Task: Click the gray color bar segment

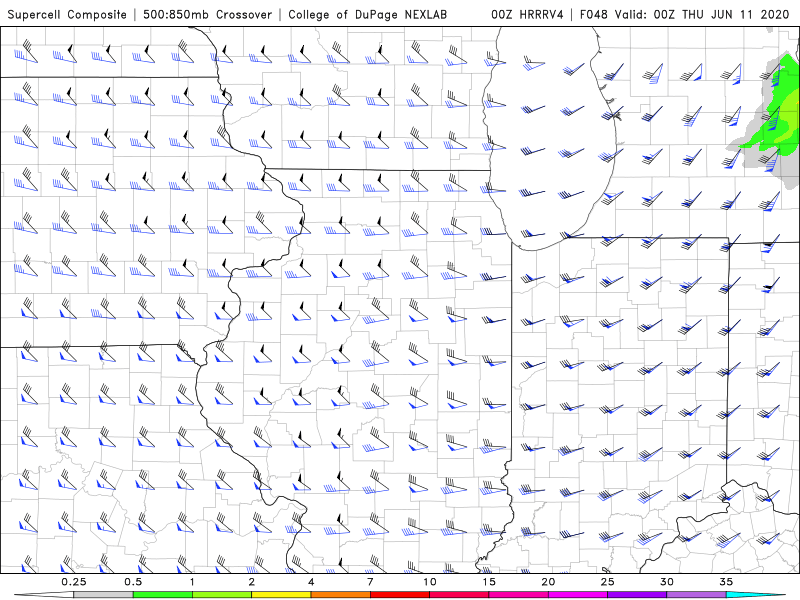Action: [104, 595]
